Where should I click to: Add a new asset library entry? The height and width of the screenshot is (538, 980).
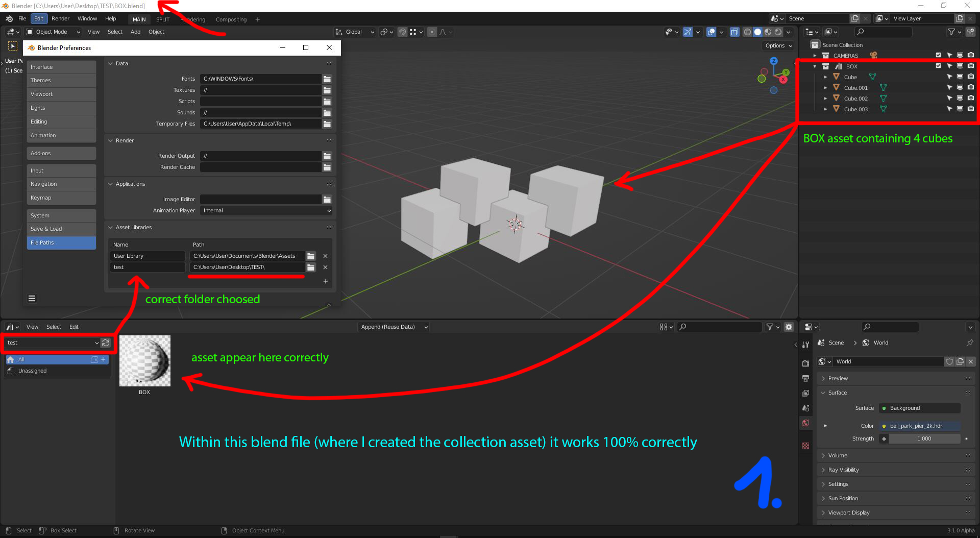[326, 281]
